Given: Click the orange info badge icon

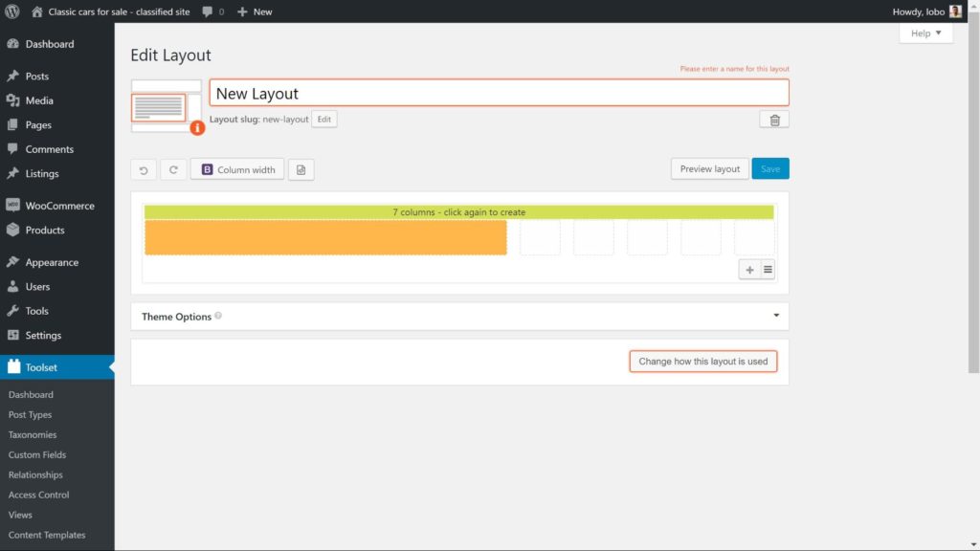Looking at the screenshot, I should click(x=197, y=127).
